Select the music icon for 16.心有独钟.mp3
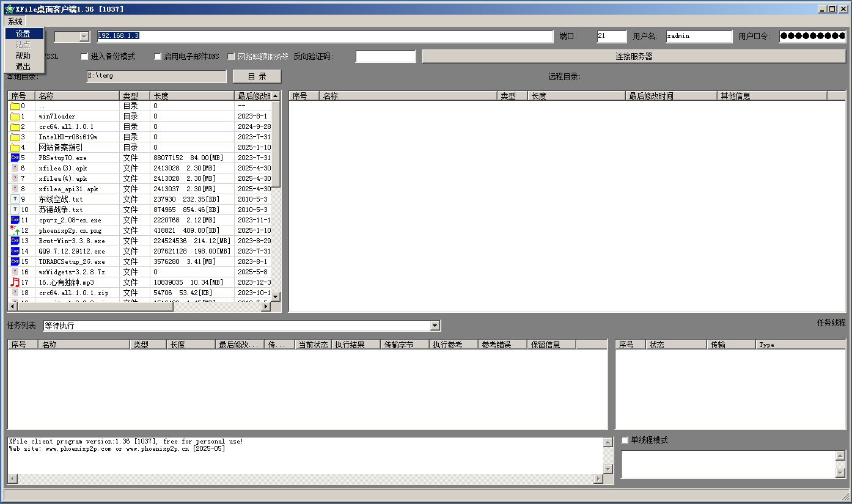Viewport: 852px width, 504px height. [15, 282]
